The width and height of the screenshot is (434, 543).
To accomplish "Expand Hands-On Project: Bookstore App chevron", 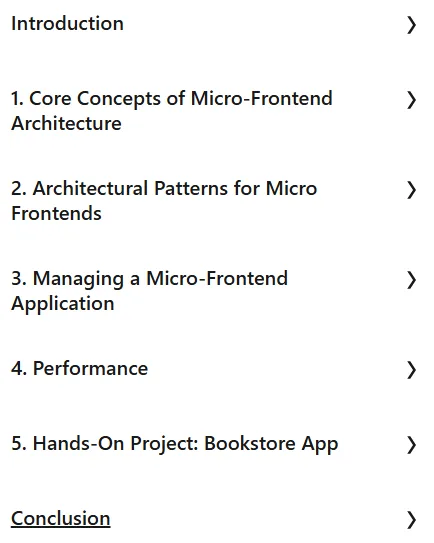I will (x=411, y=445).
